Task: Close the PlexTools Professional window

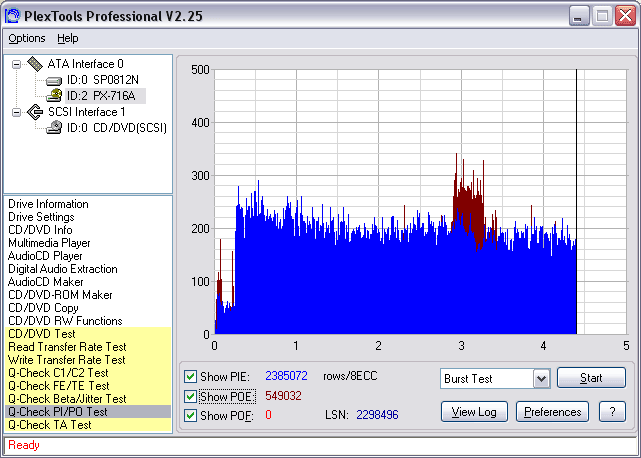Action: pyautogui.click(x=625, y=16)
